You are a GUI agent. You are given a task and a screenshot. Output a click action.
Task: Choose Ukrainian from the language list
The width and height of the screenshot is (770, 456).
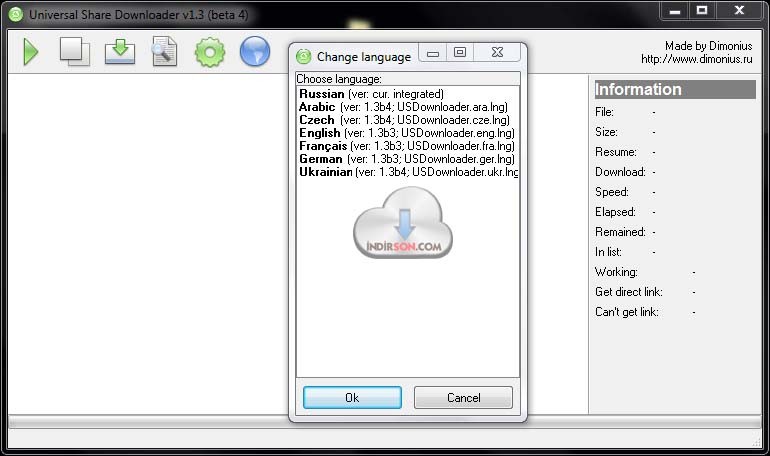tap(408, 172)
